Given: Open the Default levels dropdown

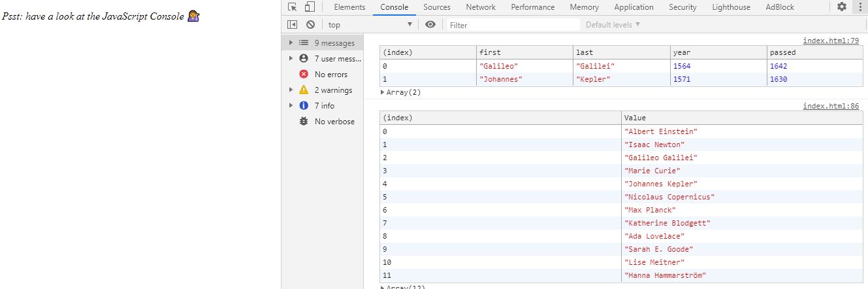Looking at the screenshot, I should (x=613, y=25).
